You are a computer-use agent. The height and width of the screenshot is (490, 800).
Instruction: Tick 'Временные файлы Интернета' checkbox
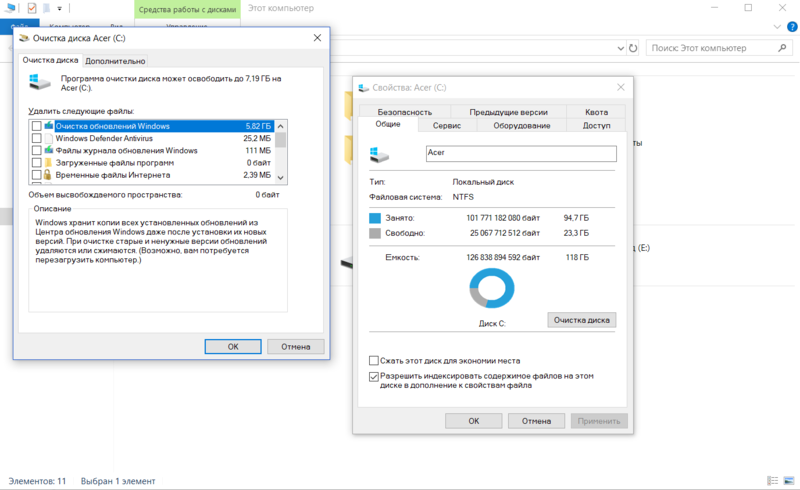point(36,175)
